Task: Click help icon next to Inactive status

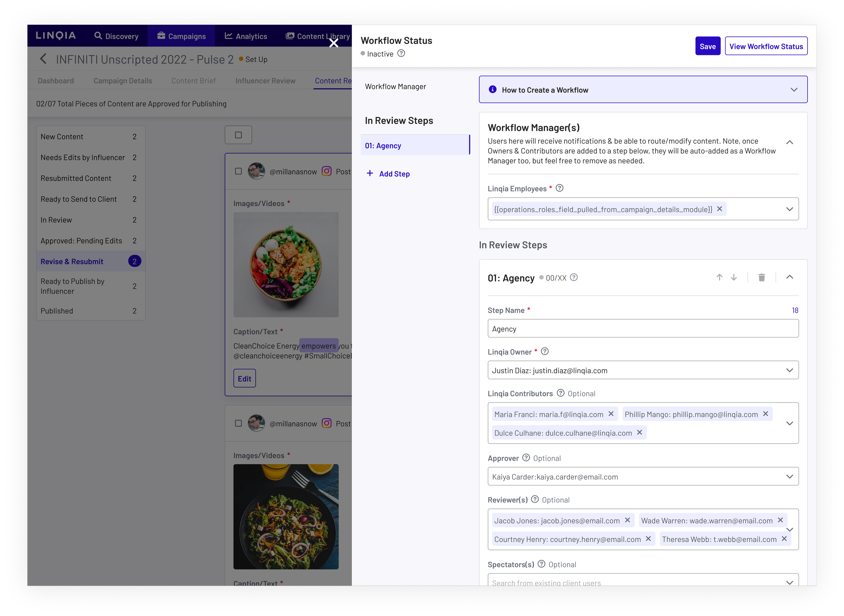Action: pyautogui.click(x=401, y=53)
